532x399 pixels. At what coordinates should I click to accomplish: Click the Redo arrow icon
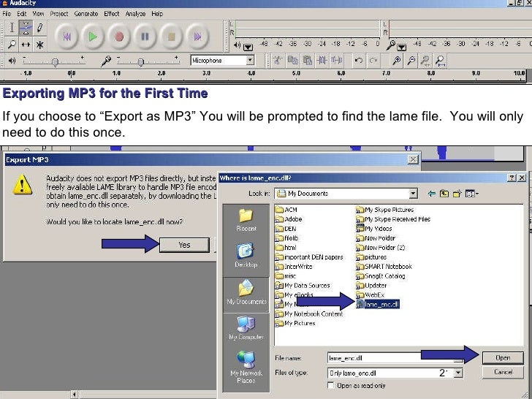click(x=373, y=61)
